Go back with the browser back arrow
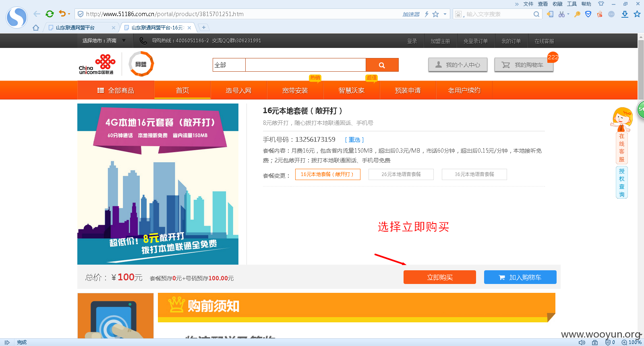Screen dimensions: 644x346 [x=37, y=14]
